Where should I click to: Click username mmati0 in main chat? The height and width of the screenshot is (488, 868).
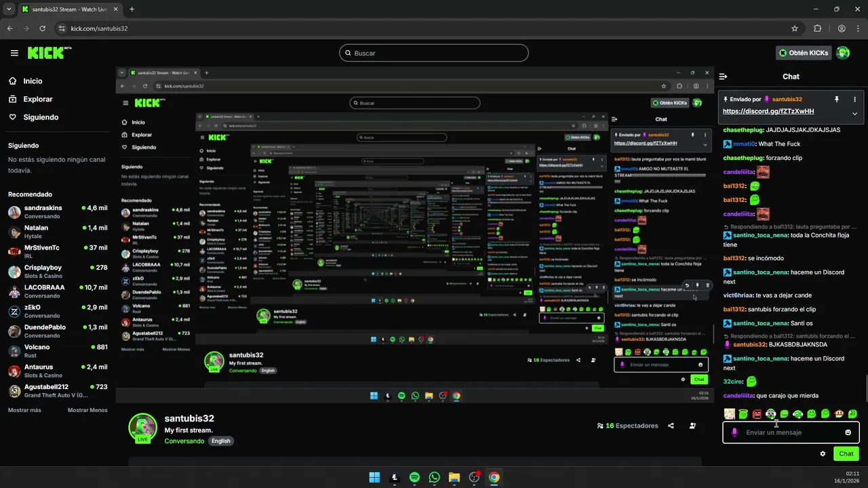pyautogui.click(x=745, y=144)
